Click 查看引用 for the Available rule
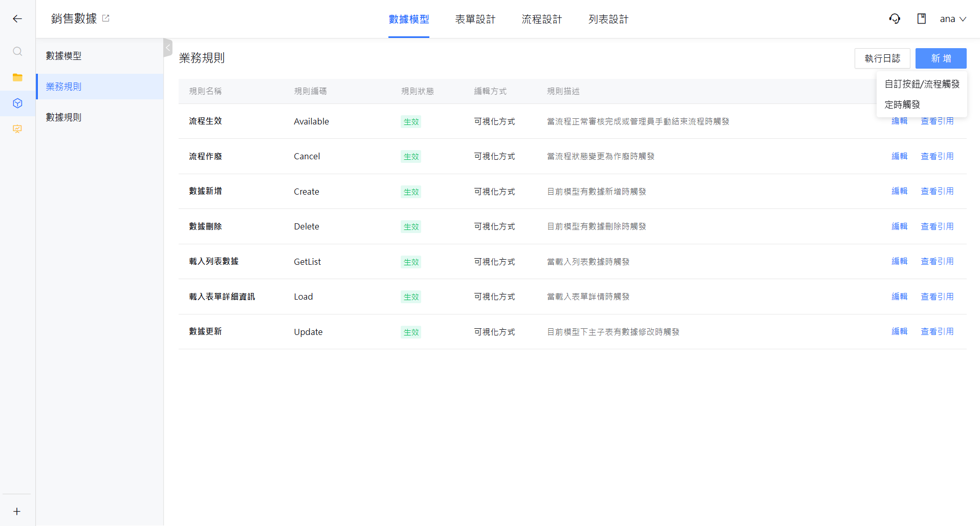980x526 pixels. (x=938, y=121)
